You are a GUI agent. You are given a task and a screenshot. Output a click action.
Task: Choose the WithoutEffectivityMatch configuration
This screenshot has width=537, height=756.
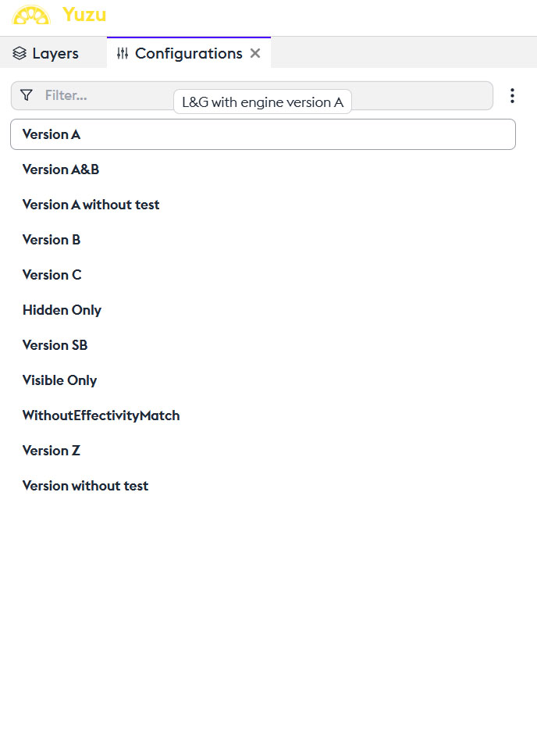tap(101, 415)
